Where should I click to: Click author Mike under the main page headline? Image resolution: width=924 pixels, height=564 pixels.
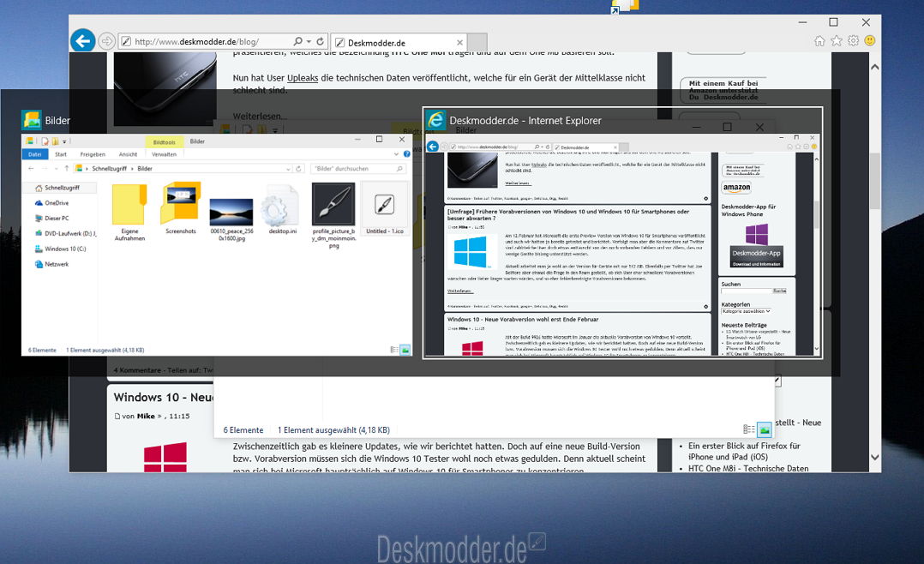146,416
